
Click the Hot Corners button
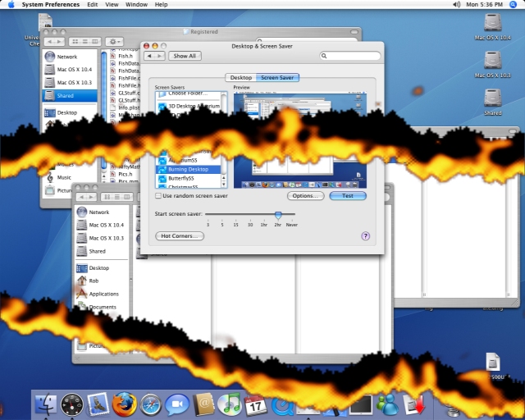179,236
